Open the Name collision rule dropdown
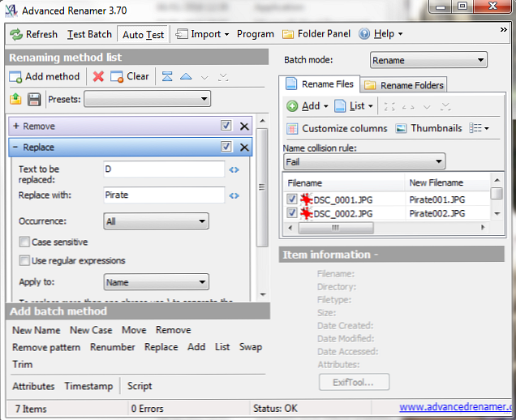The image size is (516, 420). (363, 161)
